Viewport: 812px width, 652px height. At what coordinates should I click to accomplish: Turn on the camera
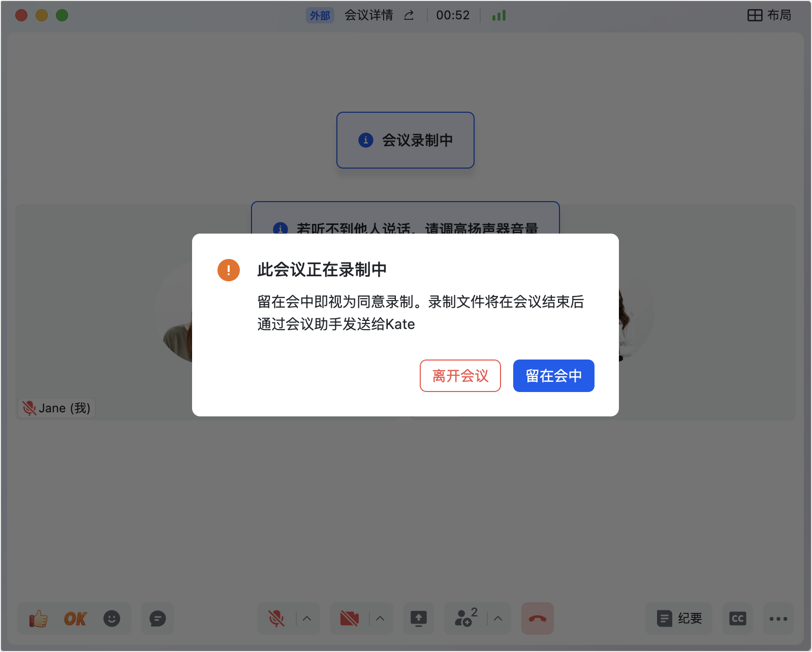[350, 618]
